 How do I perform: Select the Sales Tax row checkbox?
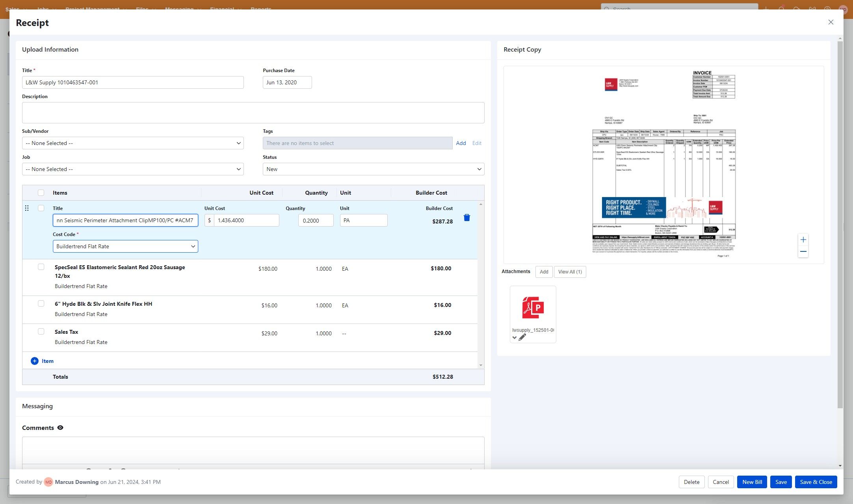(x=41, y=331)
